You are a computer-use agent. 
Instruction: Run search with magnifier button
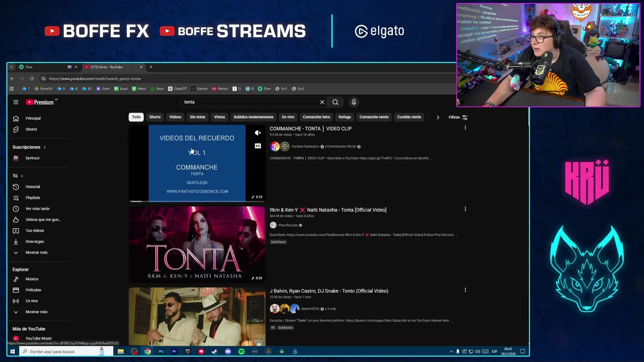coord(335,102)
